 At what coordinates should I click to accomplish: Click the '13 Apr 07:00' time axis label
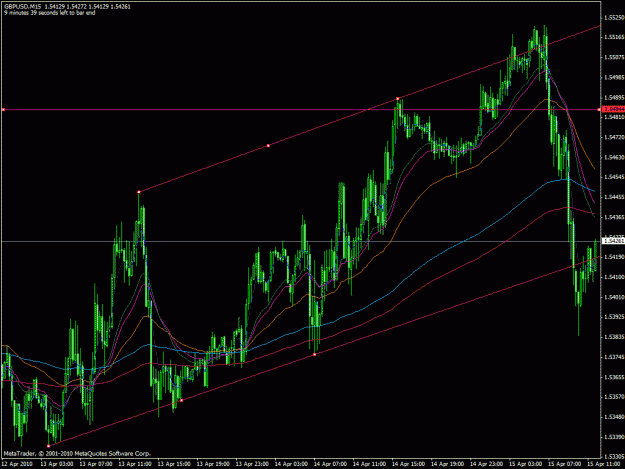coord(96,464)
